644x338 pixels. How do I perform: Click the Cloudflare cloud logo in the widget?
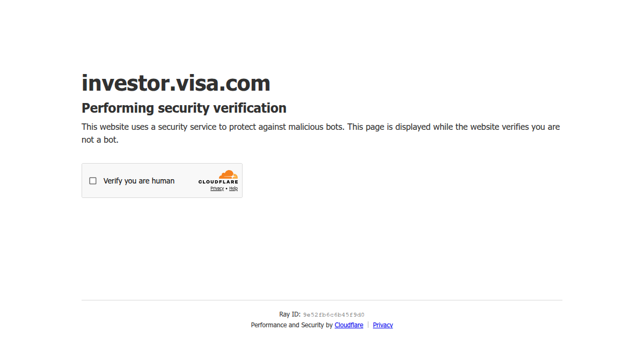[x=228, y=175]
